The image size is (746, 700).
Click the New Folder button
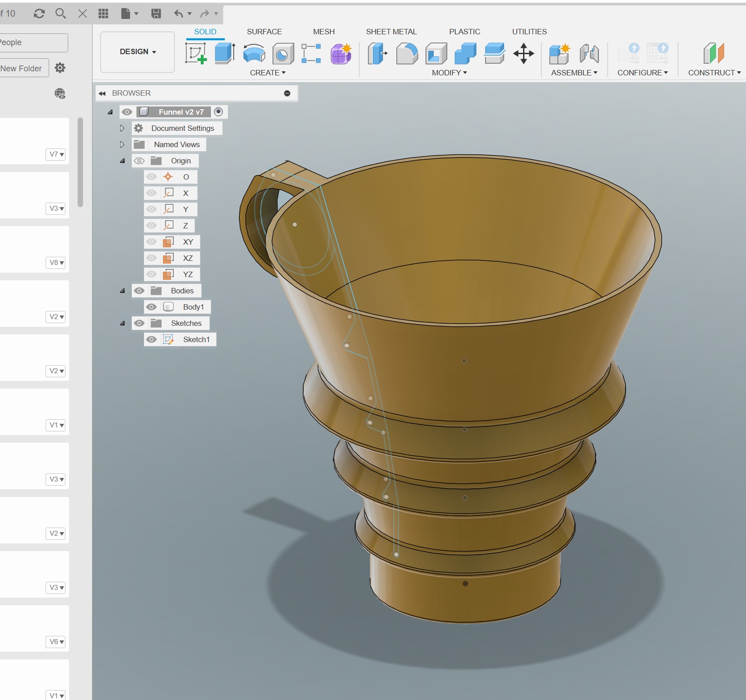pos(22,68)
